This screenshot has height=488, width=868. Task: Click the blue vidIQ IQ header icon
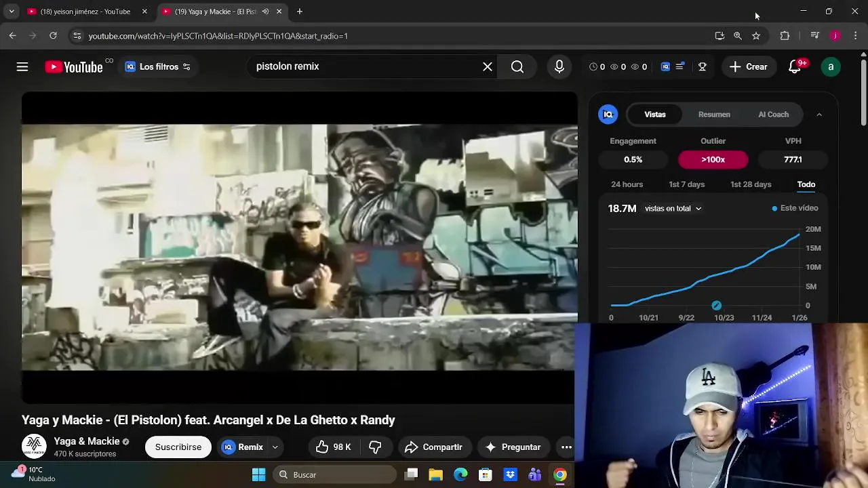(665, 66)
